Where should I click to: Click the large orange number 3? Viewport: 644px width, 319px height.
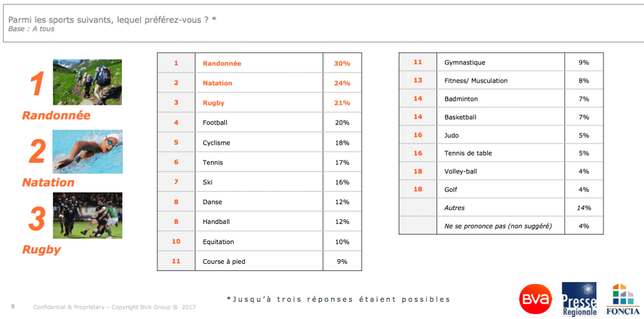click(37, 219)
